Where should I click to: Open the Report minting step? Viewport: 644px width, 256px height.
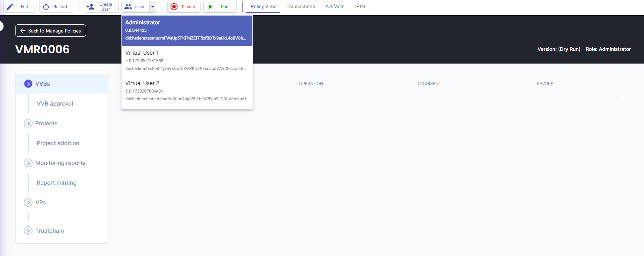(x=56, y=183)
